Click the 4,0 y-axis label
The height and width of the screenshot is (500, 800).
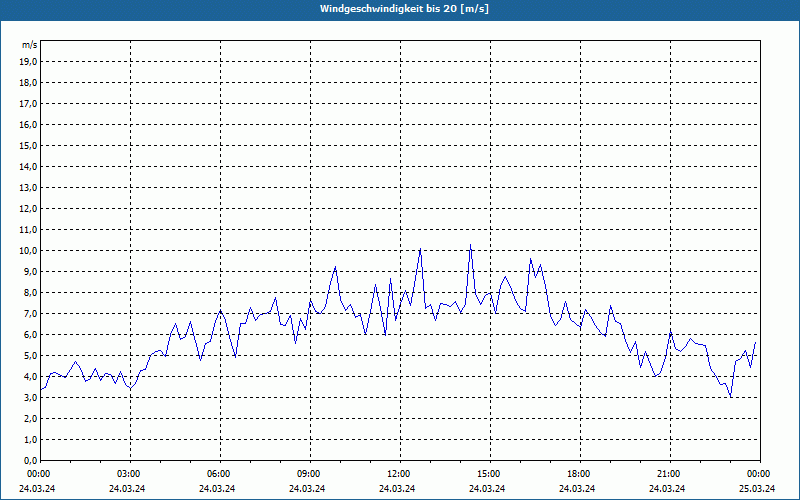(31, 377)
